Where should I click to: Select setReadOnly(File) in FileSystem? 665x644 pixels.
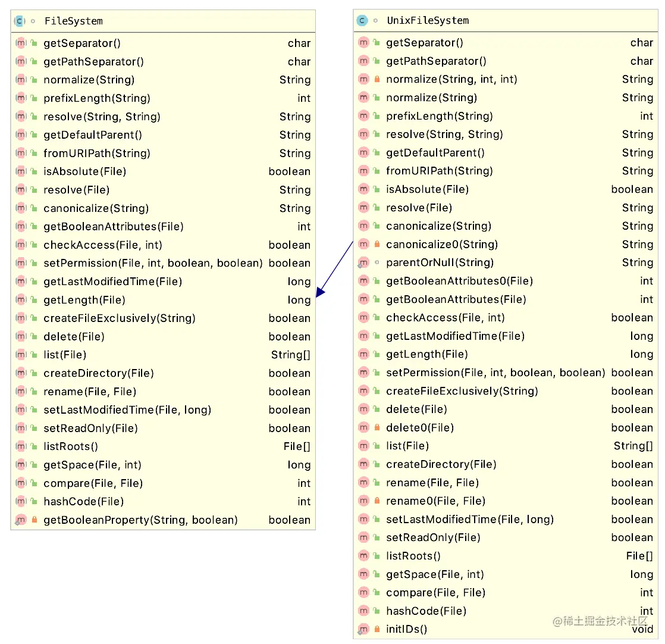click(91, 428)
